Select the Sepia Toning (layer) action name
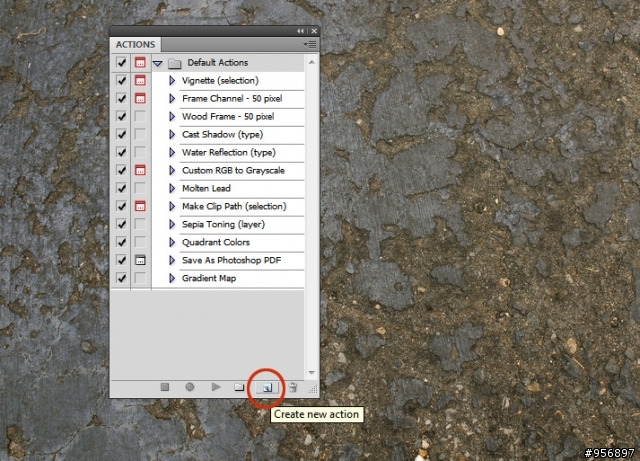The width and height of the screenshot is (640, 461). pos(223,225)
